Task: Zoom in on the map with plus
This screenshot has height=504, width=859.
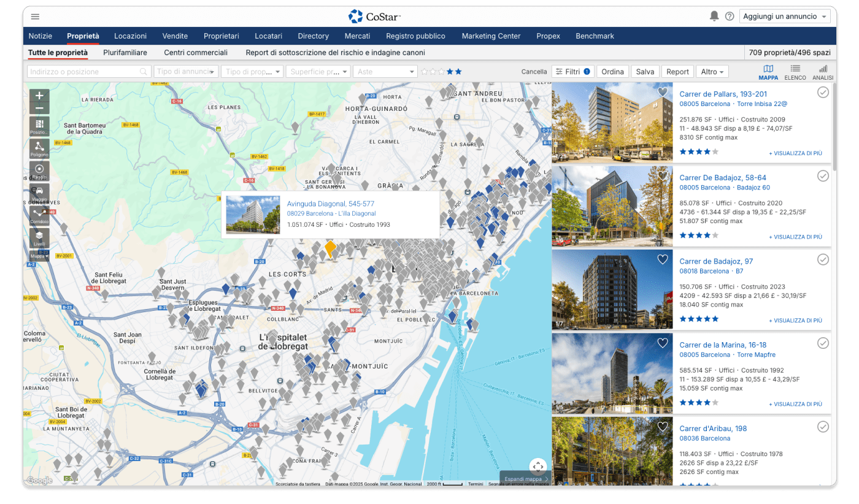Action: pos(39,96)
